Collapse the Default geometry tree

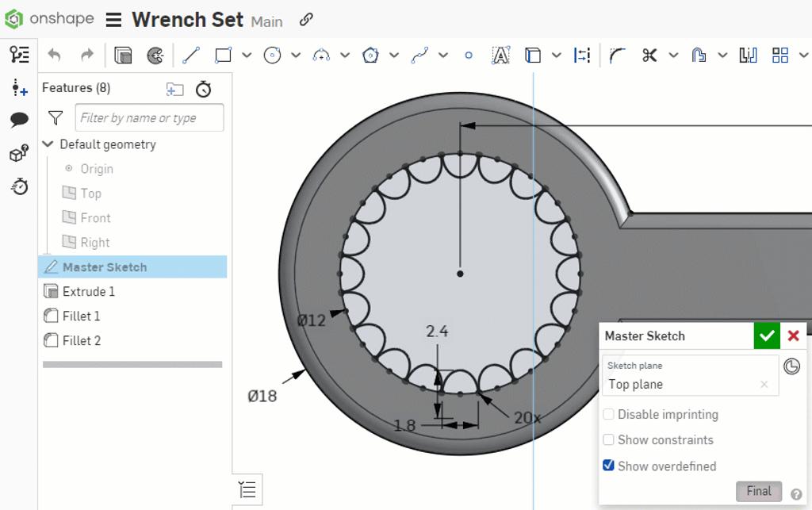pos(48,144)
